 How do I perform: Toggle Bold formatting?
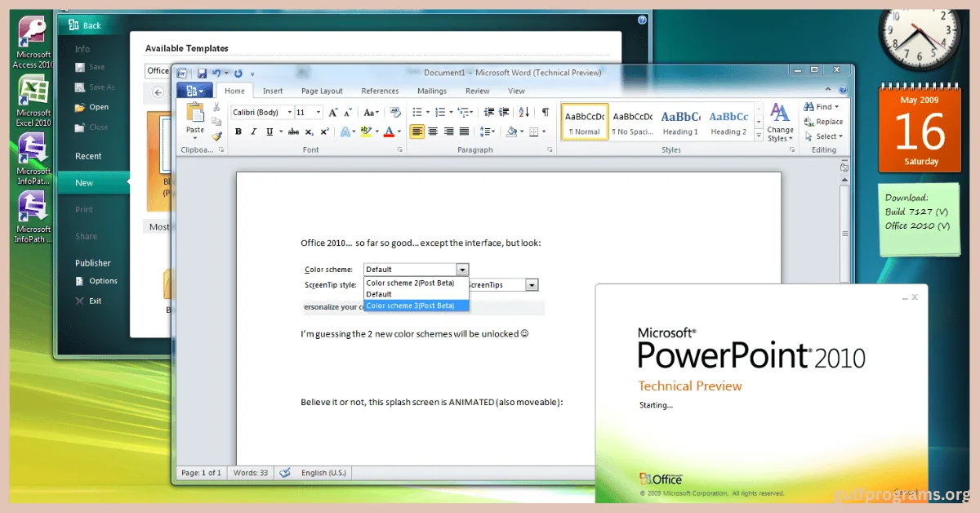point(238,132)
